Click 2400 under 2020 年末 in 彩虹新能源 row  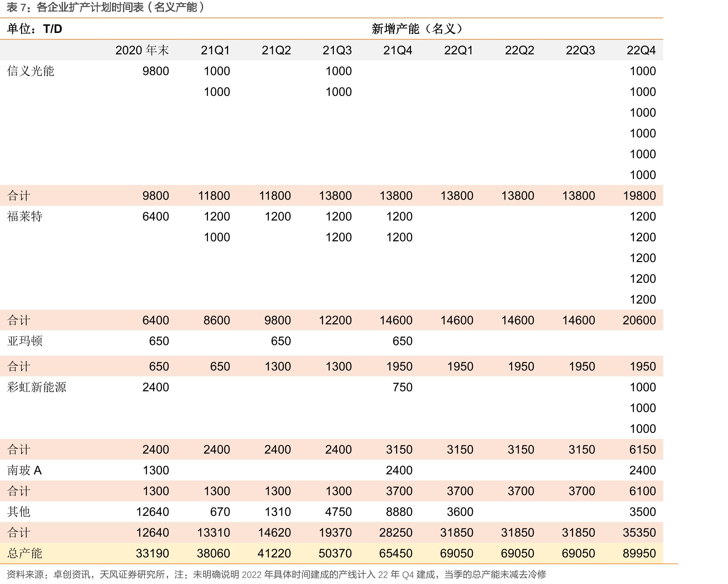click(x=155, y=387)
